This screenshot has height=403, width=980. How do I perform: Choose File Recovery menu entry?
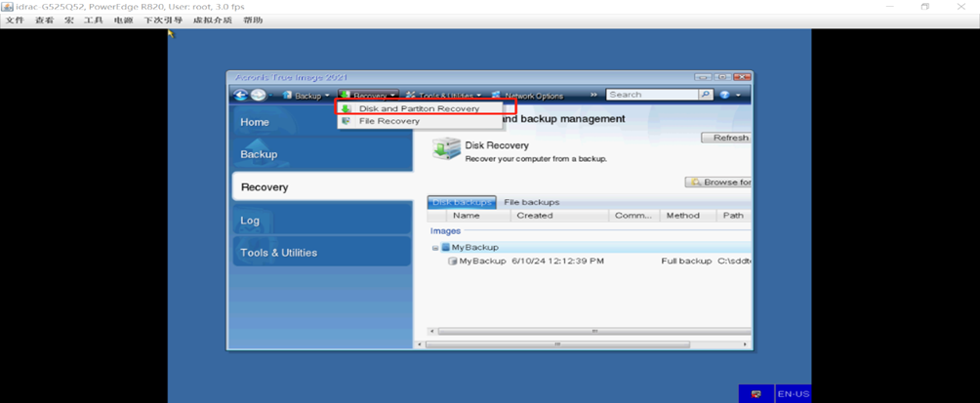coord(388,121)
